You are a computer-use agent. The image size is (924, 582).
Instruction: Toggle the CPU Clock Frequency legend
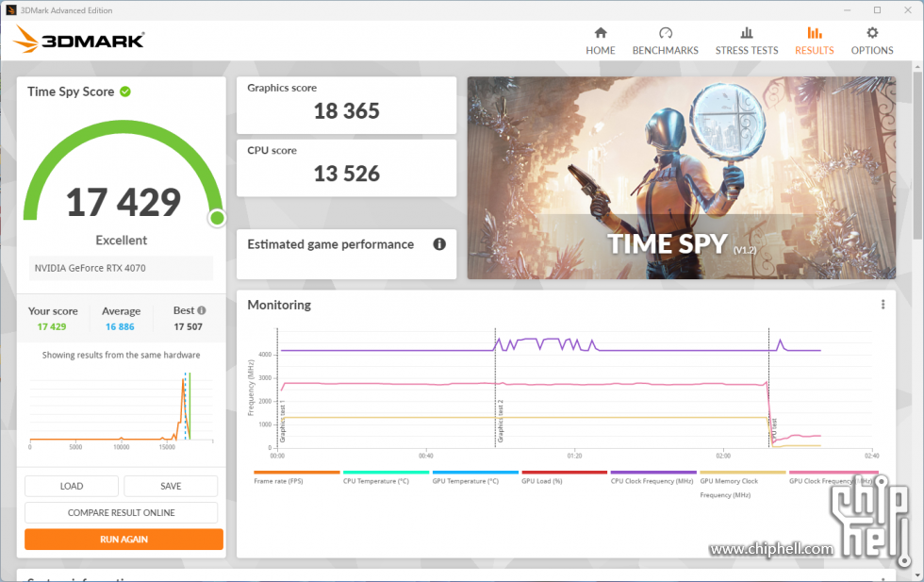(652, 477)
